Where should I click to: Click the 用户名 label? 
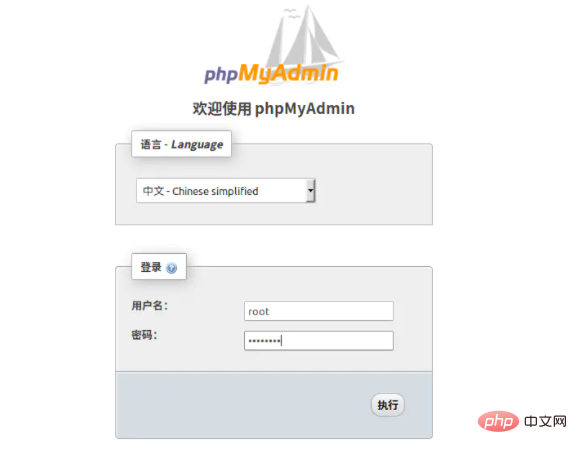149,305
